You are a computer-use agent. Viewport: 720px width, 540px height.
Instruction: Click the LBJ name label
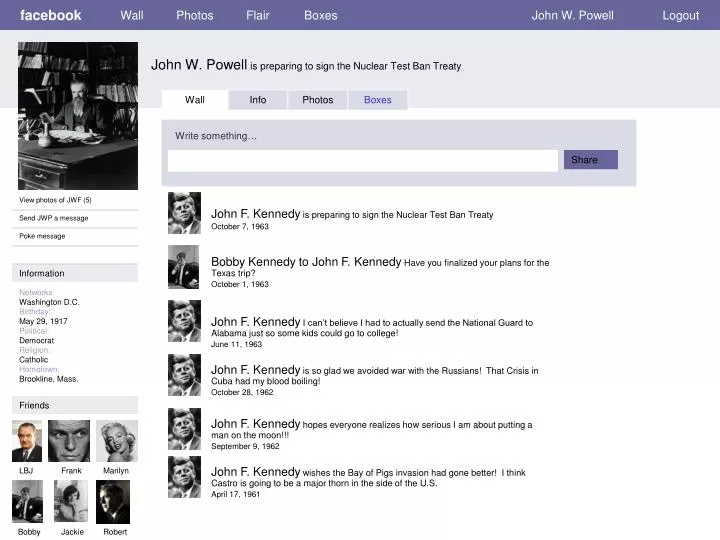(26, 471)
